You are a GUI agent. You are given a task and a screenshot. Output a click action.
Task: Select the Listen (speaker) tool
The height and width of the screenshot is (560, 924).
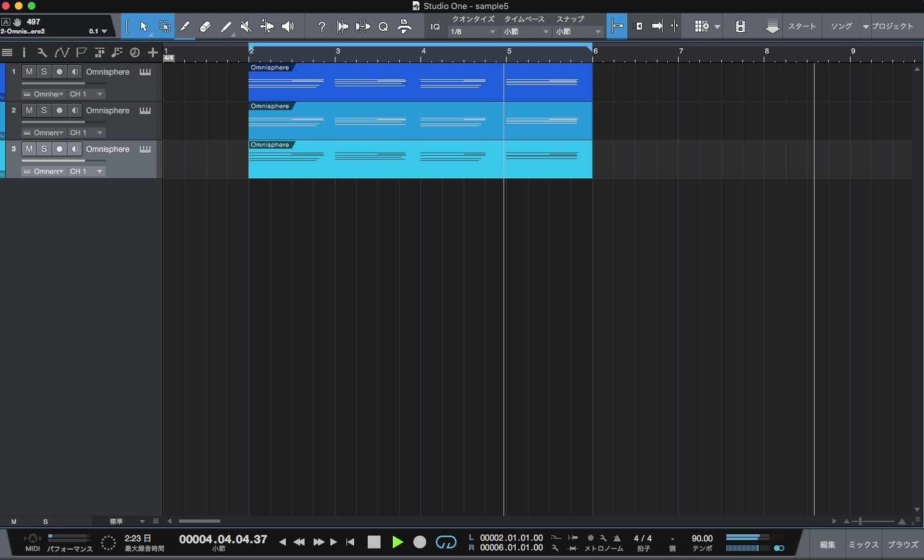tap(288, 26)
